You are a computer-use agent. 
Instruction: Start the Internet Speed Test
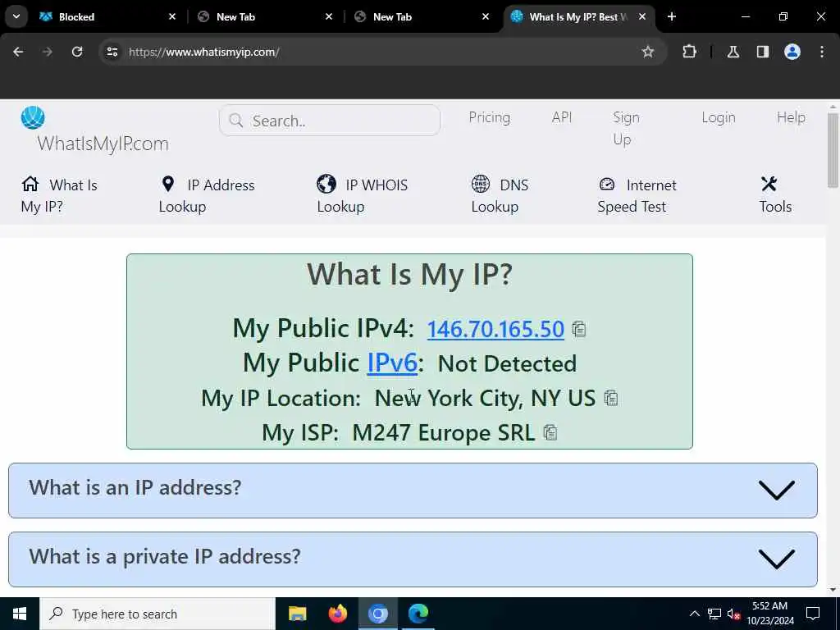coord(637,195)
